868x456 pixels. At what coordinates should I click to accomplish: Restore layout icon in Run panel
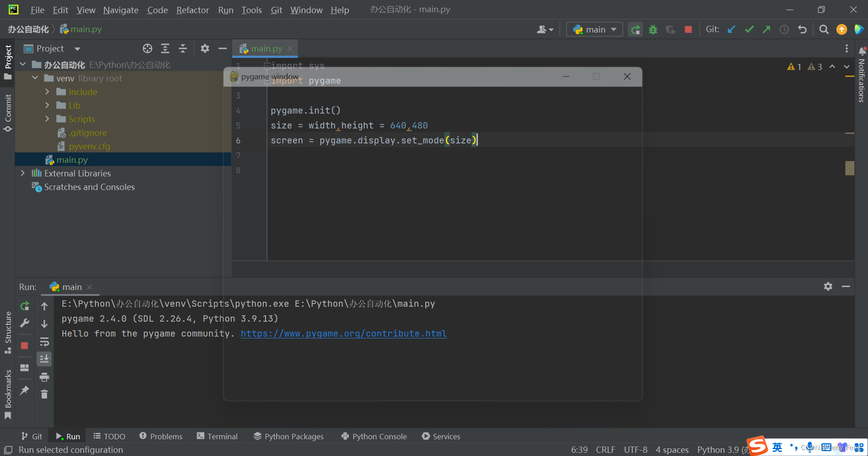[x=25, y=368]
